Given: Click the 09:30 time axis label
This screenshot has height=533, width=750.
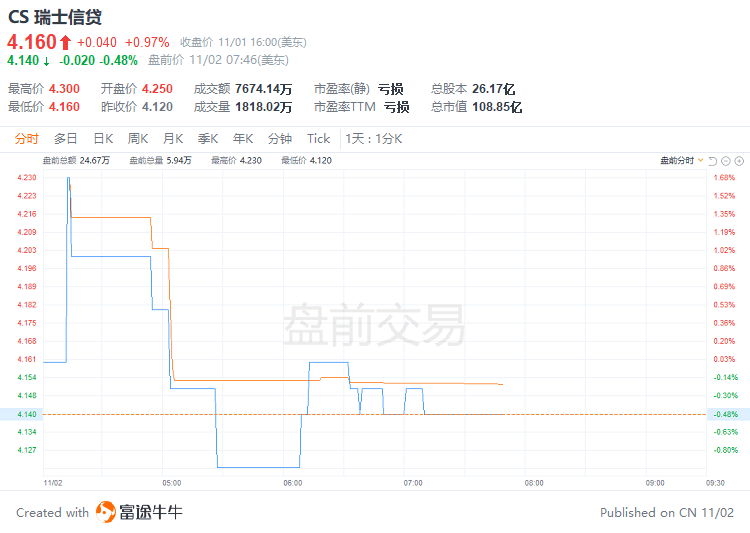Looking at the screenshot, I should coord(715,483).
